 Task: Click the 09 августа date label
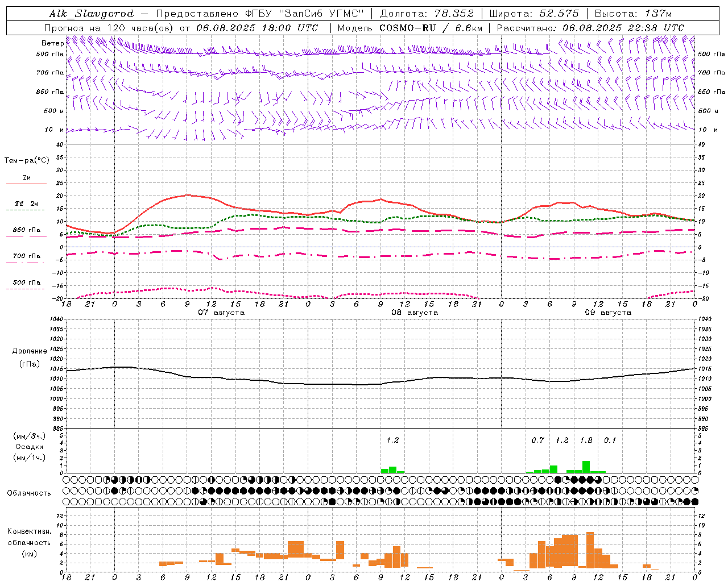click(608, 313)
